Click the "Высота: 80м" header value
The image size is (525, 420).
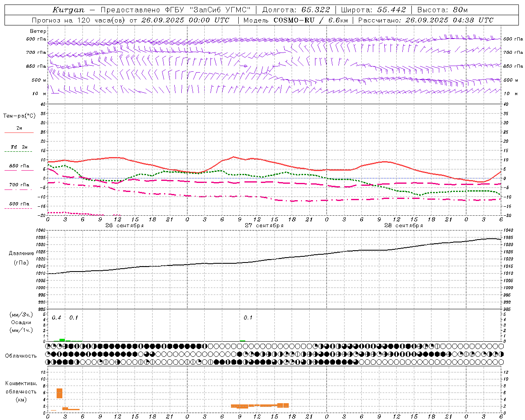442,10
